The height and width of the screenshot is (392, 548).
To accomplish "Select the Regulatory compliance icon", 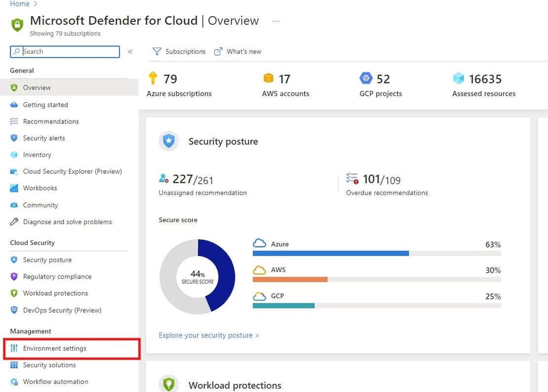I will pyautogui.click(x=15, y=276).
